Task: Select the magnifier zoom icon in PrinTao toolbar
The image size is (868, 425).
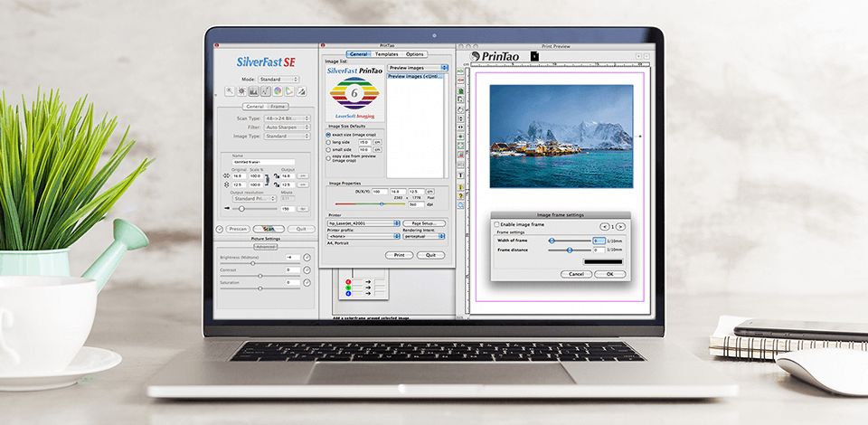Action: click(x=460, y=204)
